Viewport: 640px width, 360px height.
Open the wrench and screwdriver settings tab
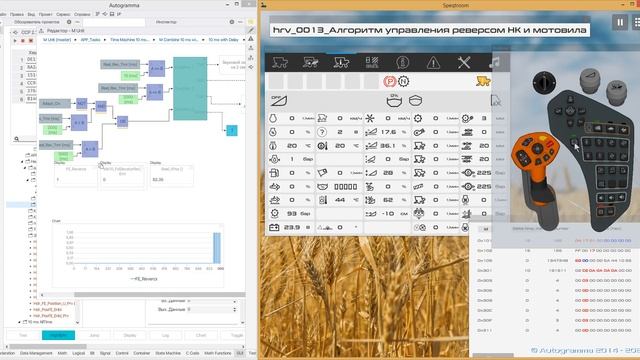click(464, 63)
